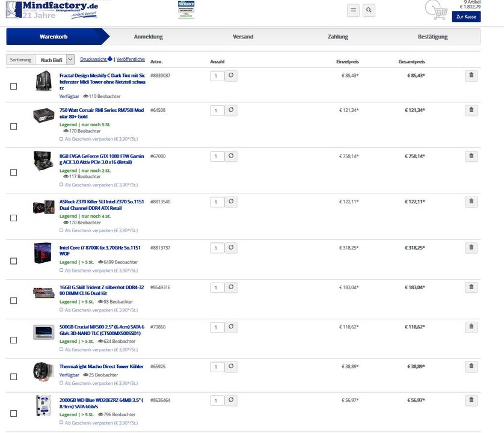
Task: Refresh quantity for Corsair RM750i power supply
Action: coord(232,111)
